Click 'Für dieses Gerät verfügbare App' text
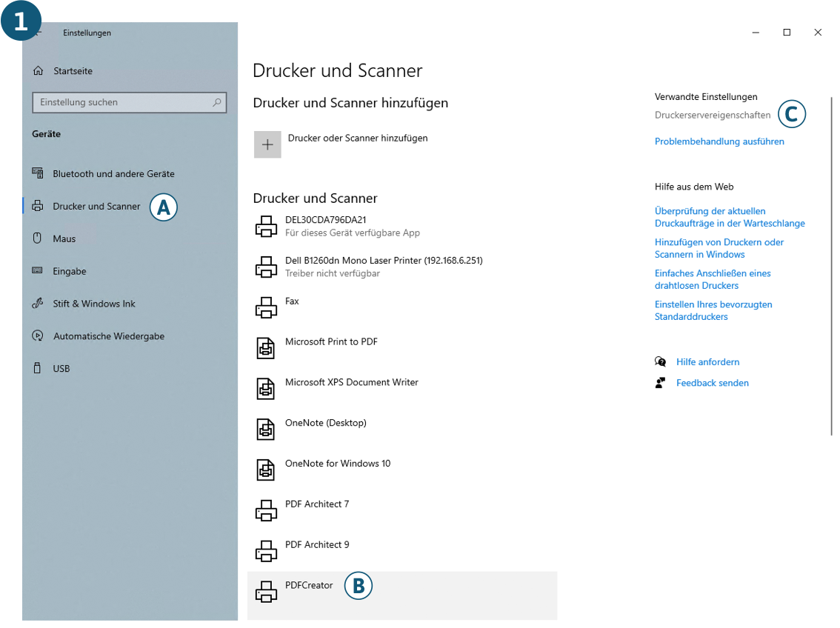The image size is (840, 628). coord(353,233)
